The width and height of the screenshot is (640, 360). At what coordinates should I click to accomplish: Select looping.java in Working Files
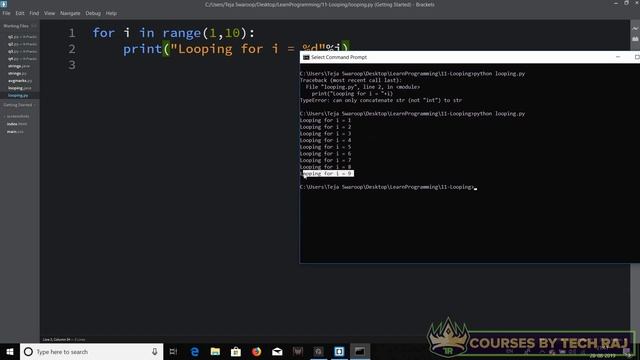point(20,88)
